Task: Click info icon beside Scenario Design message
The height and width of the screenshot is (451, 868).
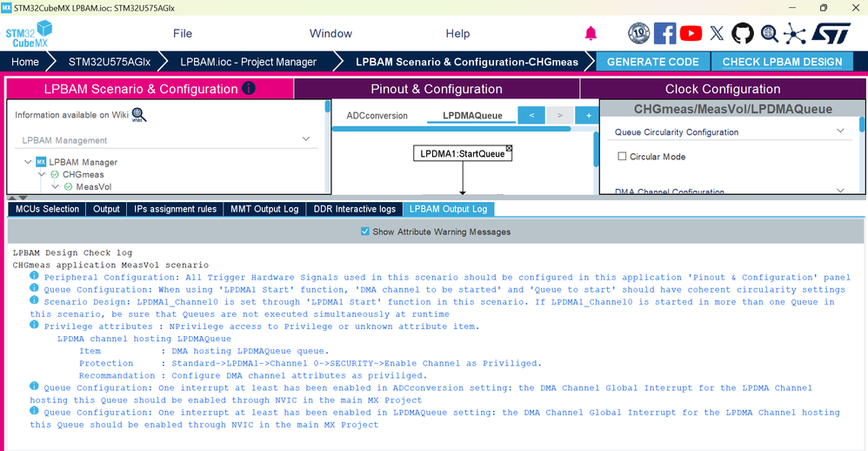Action: [34, 300]
